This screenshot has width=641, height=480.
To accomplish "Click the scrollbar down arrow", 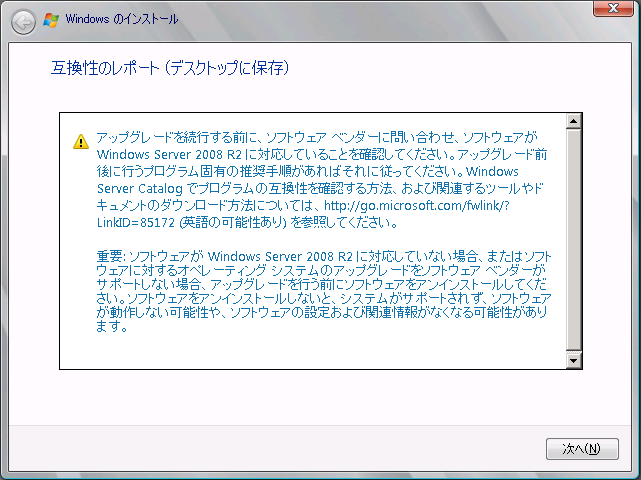I will coord(574,361).
